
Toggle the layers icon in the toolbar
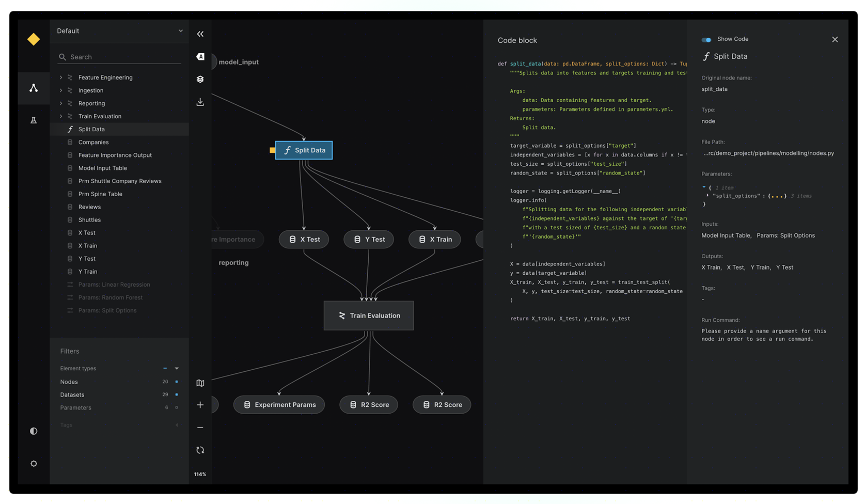(x=200, y=80)
